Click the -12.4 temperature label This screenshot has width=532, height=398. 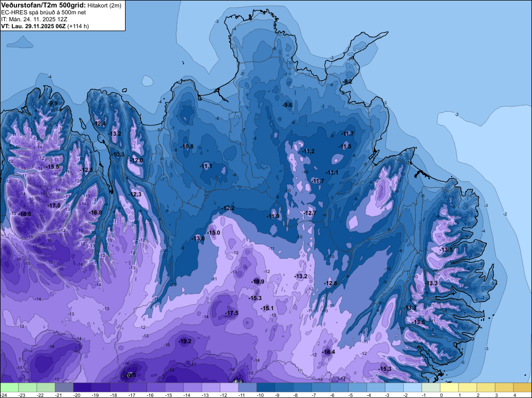[100, 123]
